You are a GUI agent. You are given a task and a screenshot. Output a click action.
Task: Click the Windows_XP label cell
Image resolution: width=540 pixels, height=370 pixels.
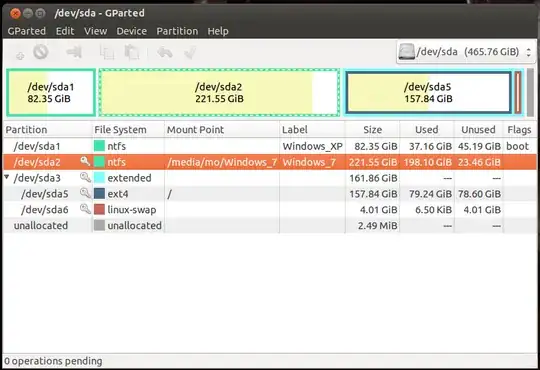pyautogui.click(x=312, y=146)
